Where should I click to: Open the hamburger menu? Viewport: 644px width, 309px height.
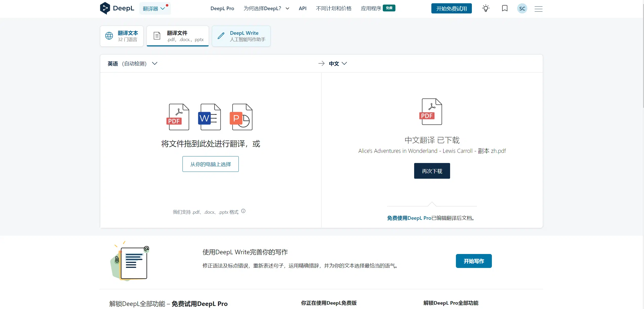pyautogui.click(x=538, y=9)
